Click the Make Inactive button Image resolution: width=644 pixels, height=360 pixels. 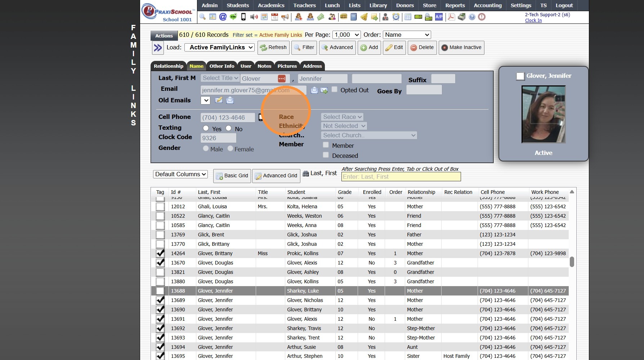click(461, 48)
